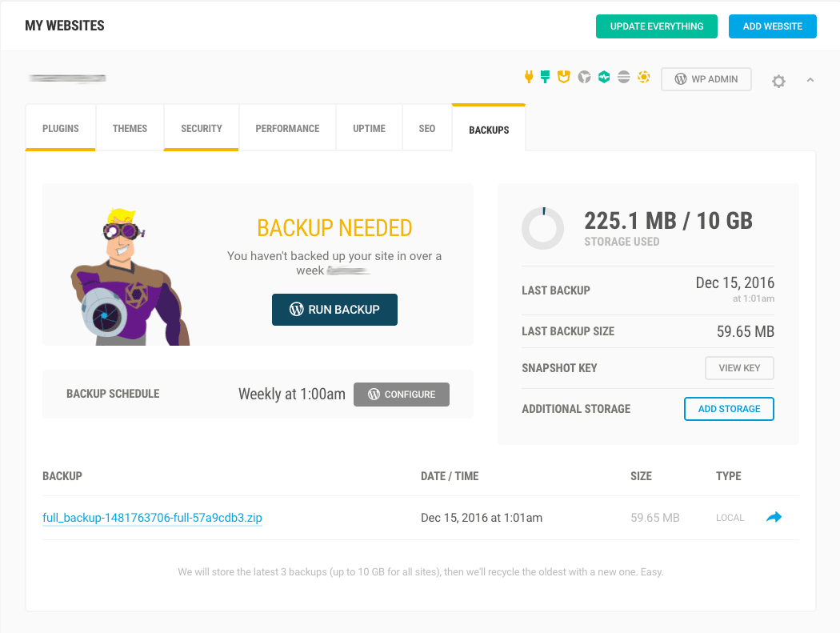
Task: Click the Backup column header
Action: 62,476
